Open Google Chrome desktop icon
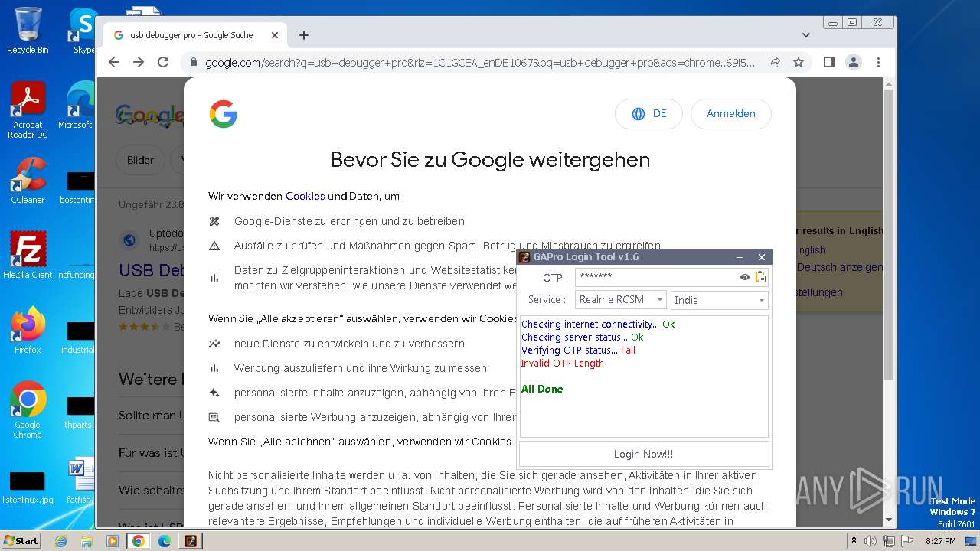The height and width of the screenshot is (551, 980). point(28,410)
